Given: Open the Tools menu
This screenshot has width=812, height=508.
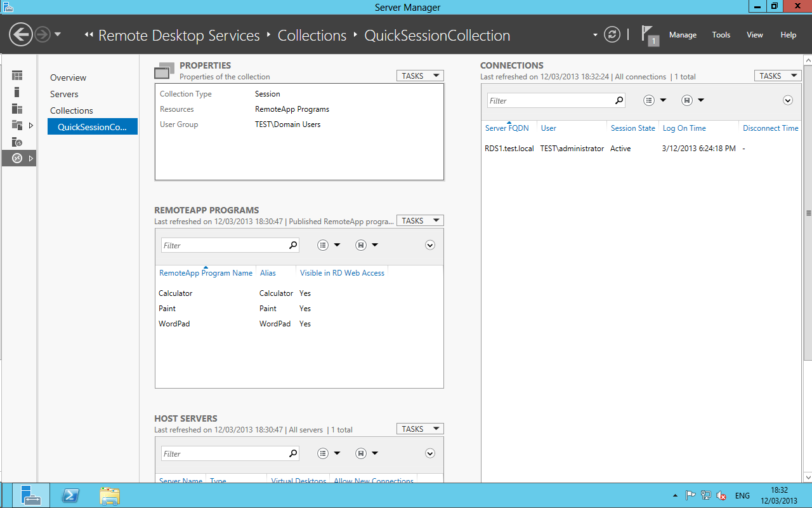Looking at the screenshot, I should pyautogui.click(x=721, y=35).
